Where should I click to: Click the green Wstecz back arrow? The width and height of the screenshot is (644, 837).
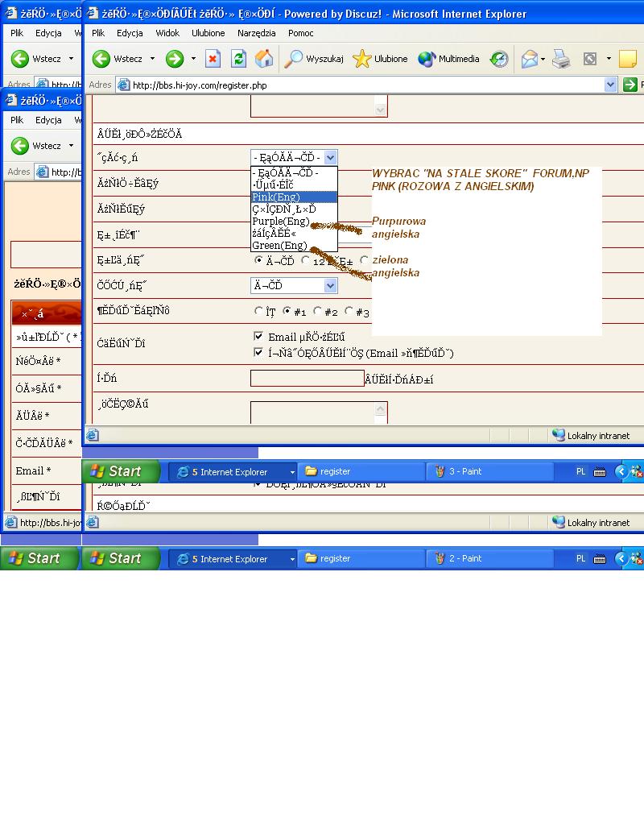pos(101,59)
